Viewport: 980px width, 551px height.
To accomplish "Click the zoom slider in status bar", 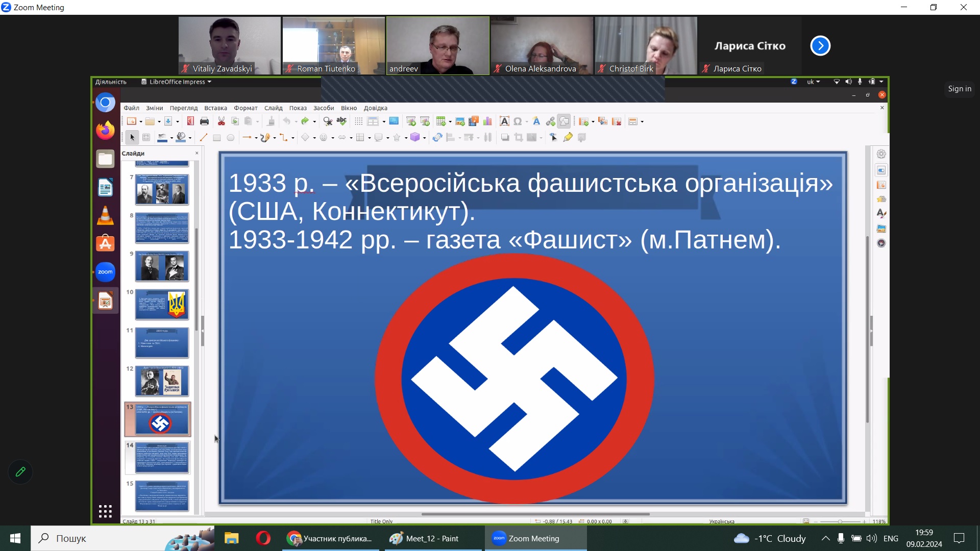I will [840, 521].
